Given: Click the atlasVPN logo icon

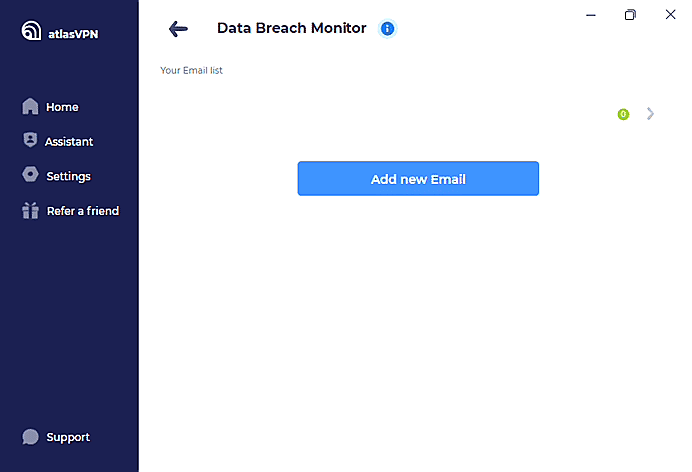Looking at the screenshot, I should (x=31, y=31).
